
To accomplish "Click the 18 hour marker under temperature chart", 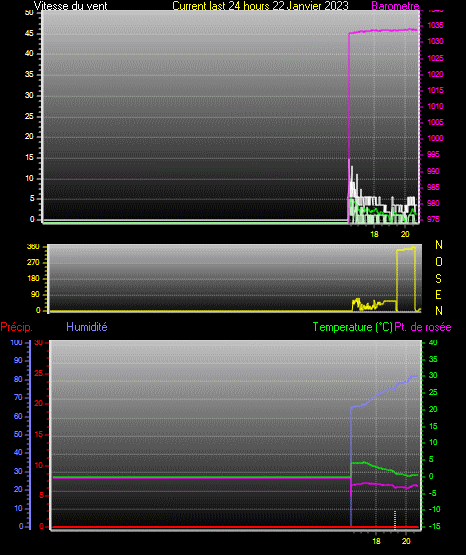I will (x=376, y=541).
